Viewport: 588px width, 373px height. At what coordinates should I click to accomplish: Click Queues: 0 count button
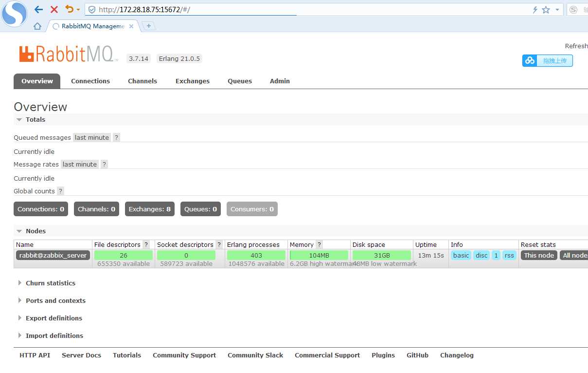coord(200,209)
